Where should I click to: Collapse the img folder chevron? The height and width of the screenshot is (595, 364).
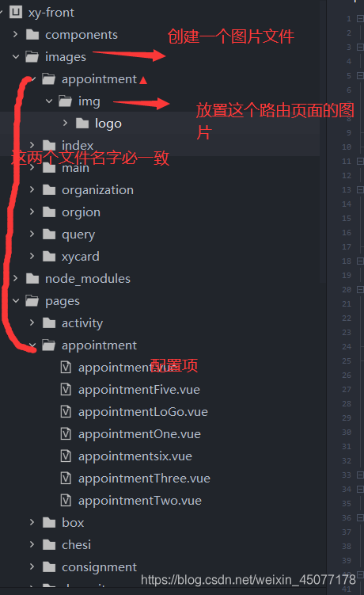tap(49, 101)
